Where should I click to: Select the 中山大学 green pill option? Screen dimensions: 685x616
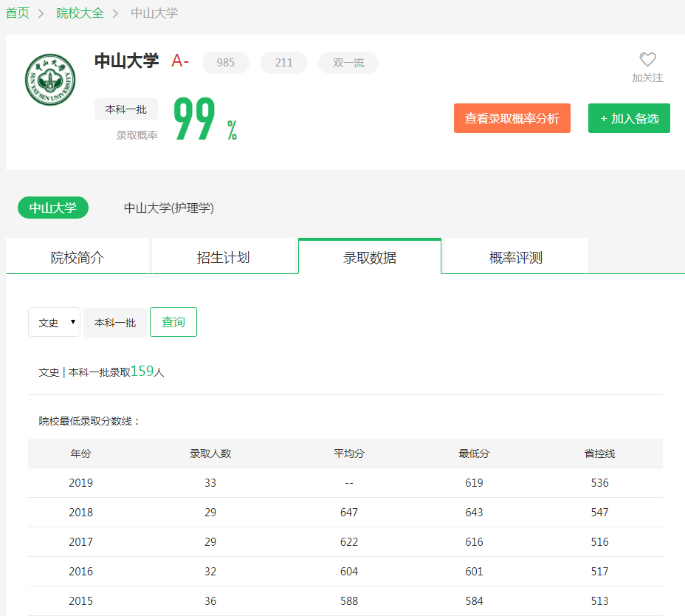tap(53, 208)
